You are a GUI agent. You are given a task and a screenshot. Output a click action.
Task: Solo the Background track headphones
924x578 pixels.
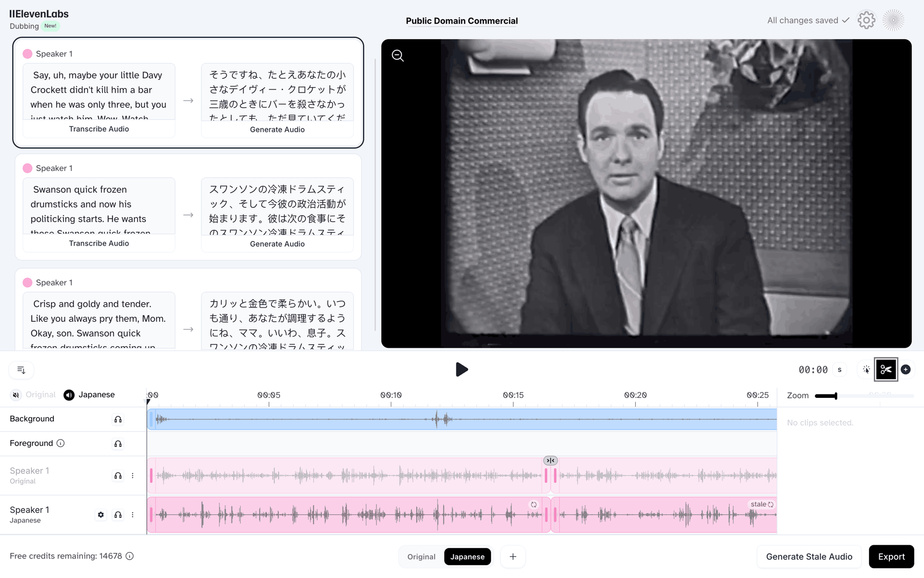118,419
